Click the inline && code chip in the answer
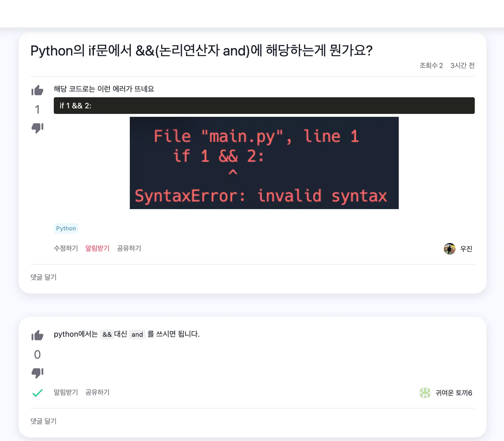This screenshot has height=441, width=504. 107,334
